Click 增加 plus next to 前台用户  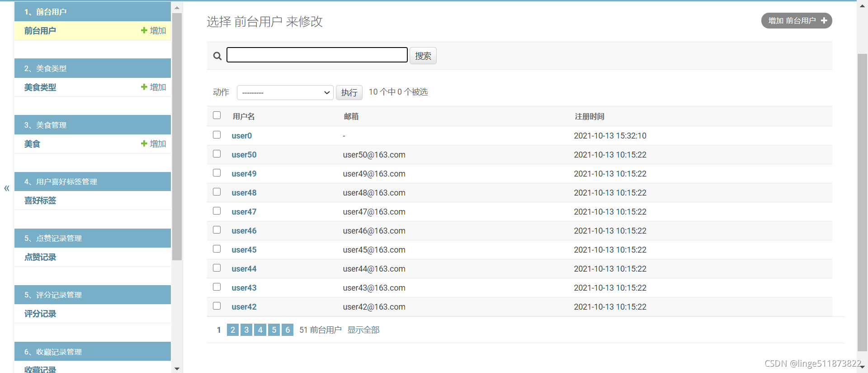click(154, 30)
